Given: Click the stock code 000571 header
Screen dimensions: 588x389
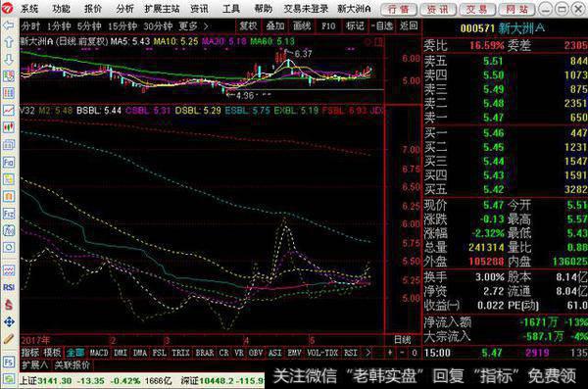Looking at the screenshot, I should point(478,28).
